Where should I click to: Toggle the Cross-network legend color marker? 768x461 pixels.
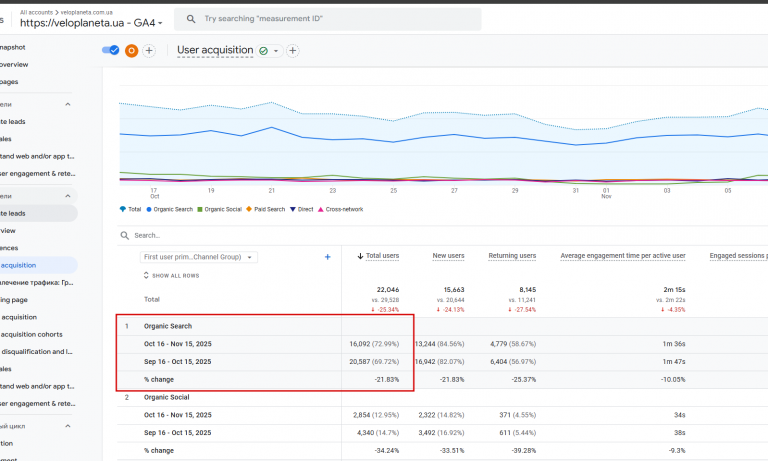[321, 209]
